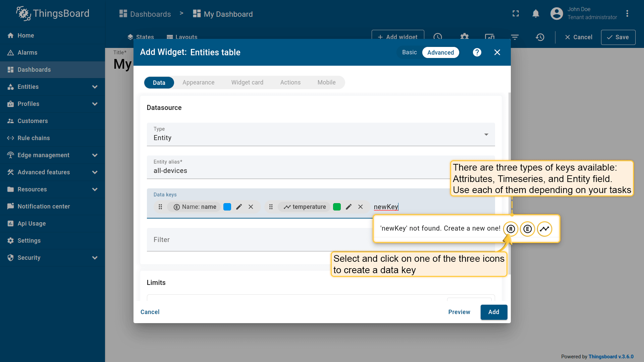Open the Widget card tab
The width and height of the screenshot is (644, 362).
click(247, 82)
